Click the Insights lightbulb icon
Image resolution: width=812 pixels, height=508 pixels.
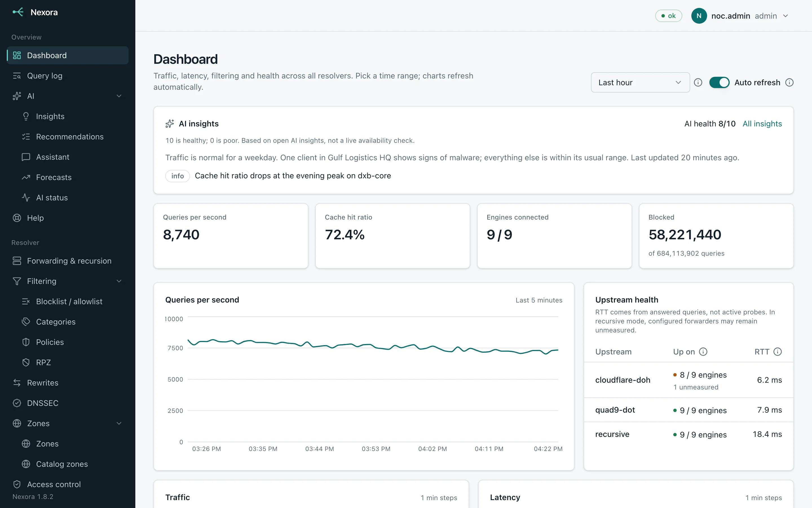coord(26,117)
